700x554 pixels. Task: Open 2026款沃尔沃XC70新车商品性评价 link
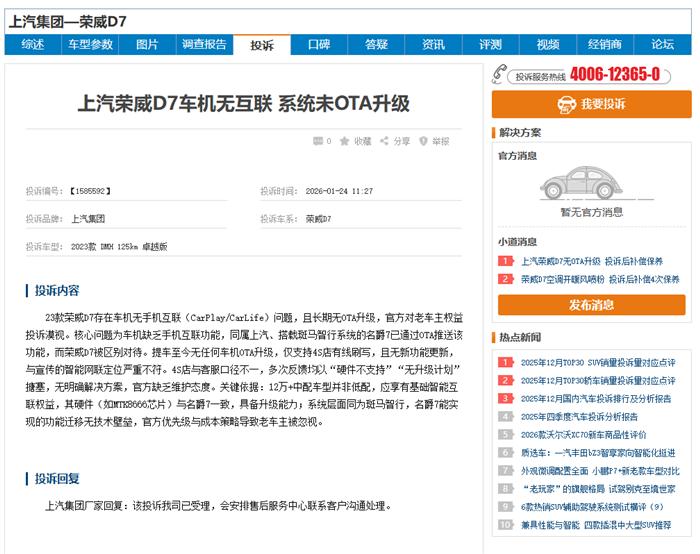point(584,434)
